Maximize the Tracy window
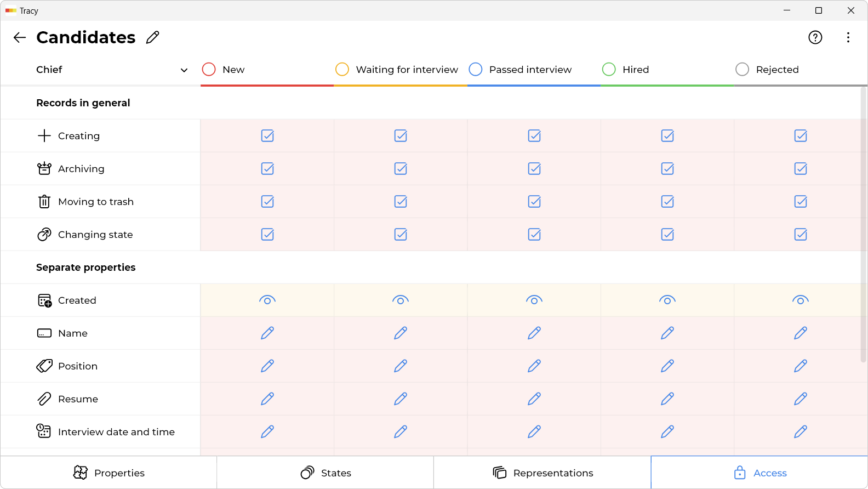 819,10
